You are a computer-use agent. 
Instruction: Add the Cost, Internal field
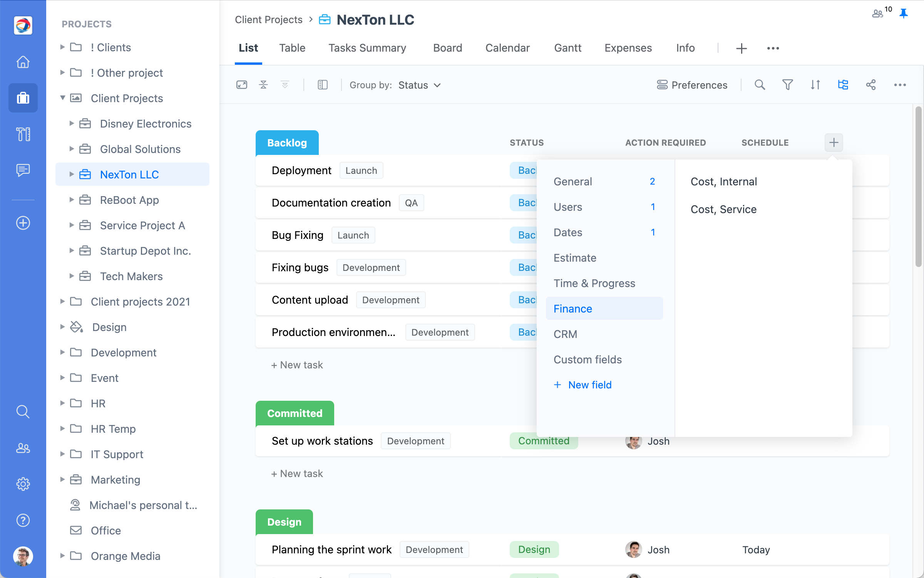click(724, 181)
